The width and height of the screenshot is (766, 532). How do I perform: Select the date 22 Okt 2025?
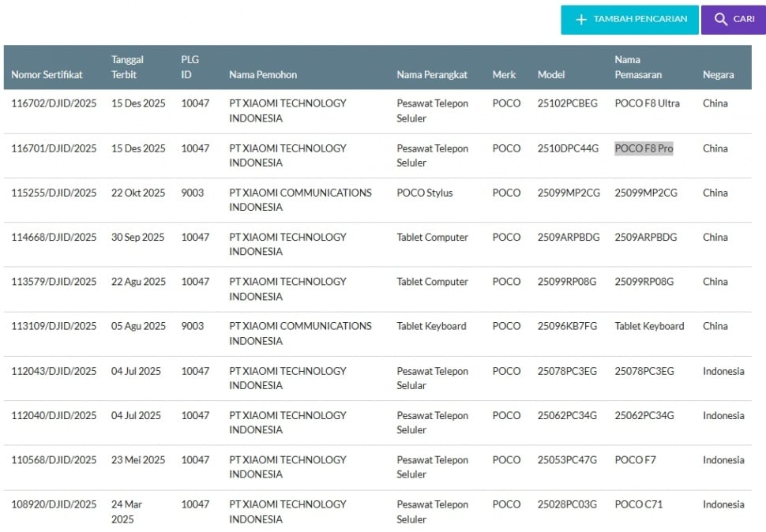click(x=137, y=193)
